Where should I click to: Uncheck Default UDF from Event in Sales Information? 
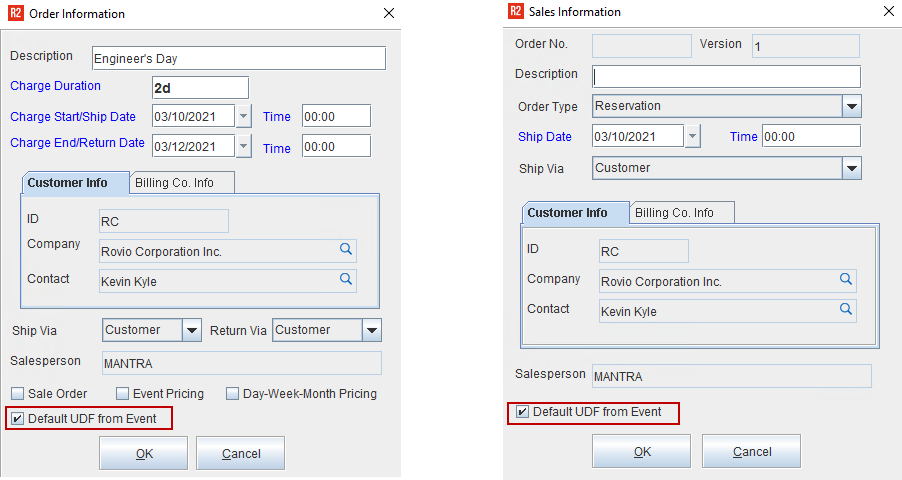click(522, 412)
